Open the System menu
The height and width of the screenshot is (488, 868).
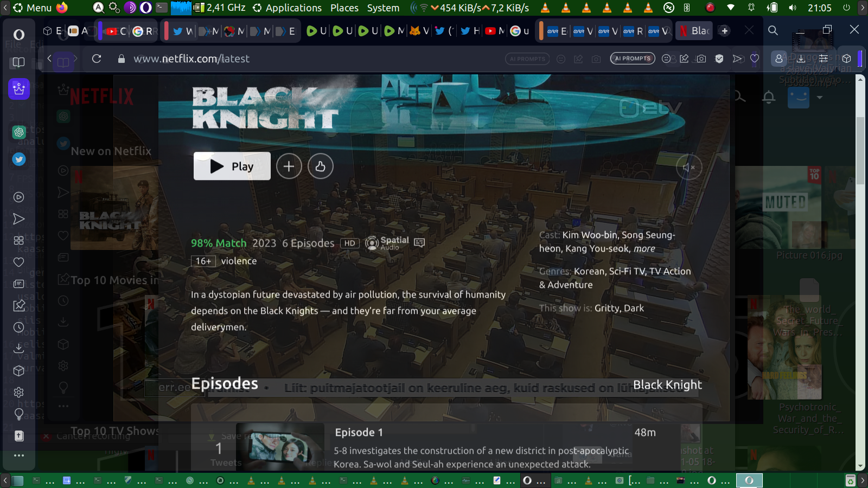tap(383, 8)
